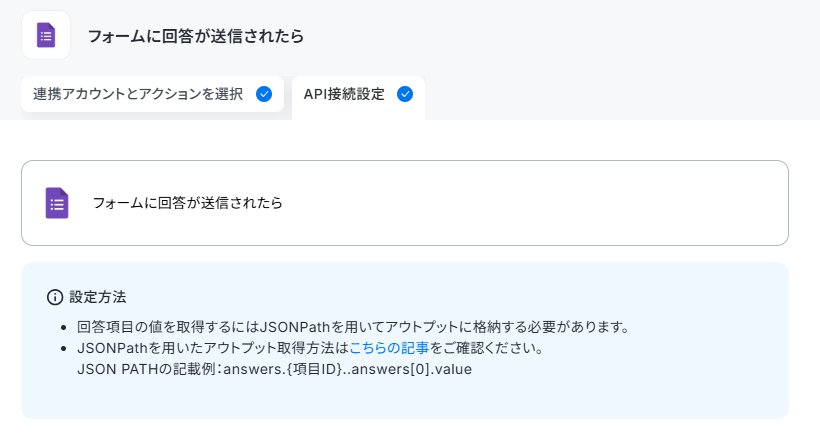Image resolution: width=820 pixels, height=442 pixels.
Task: Select the フォームに回答が送信されたら card
Action: (405, 203)
